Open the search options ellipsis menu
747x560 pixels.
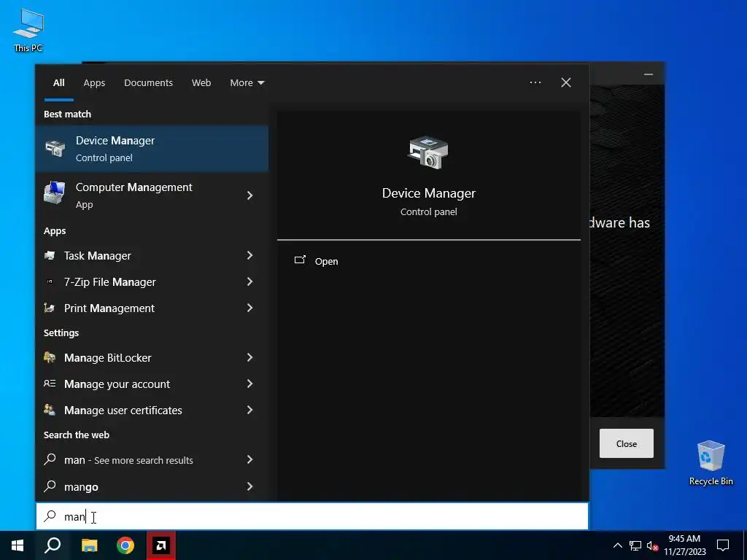(535, 82)
